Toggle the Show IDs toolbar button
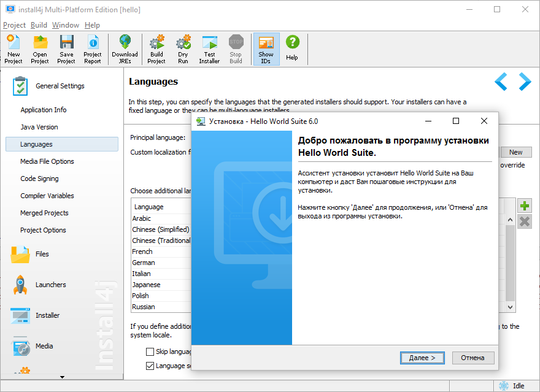The image size is (540, 392). [266, 49]
